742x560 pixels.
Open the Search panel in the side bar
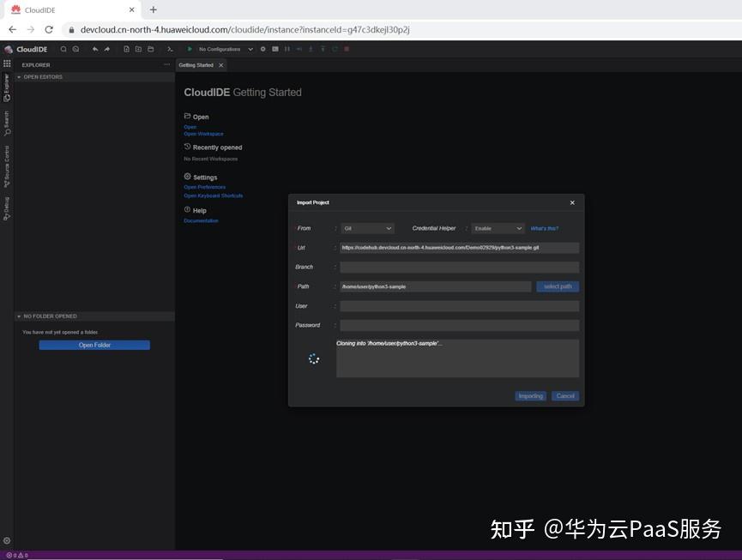click(7, 123)
